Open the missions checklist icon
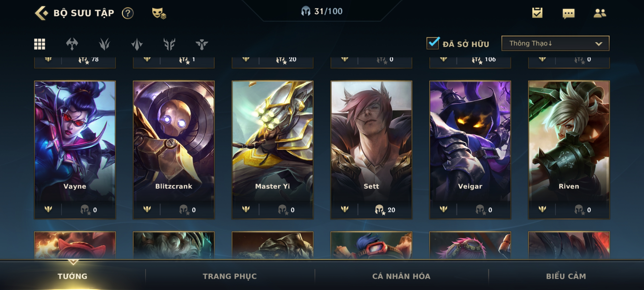 click(537, 13)
